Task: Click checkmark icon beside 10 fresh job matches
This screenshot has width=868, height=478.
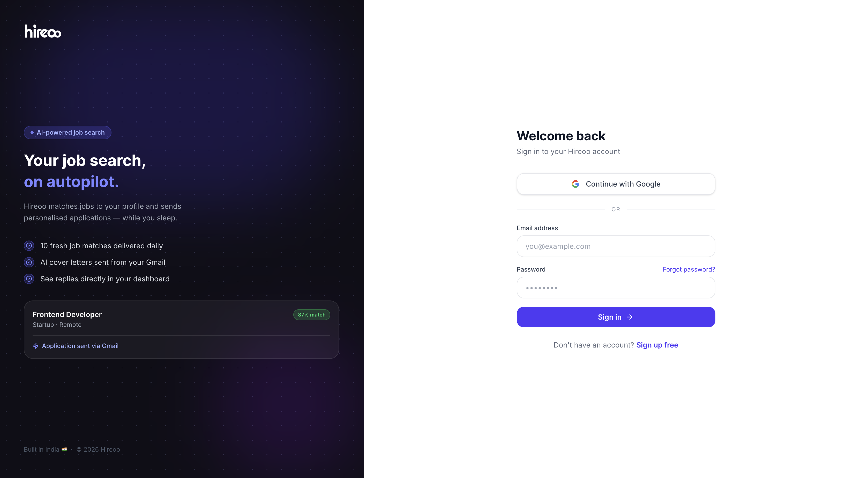Action: point(29,246)
